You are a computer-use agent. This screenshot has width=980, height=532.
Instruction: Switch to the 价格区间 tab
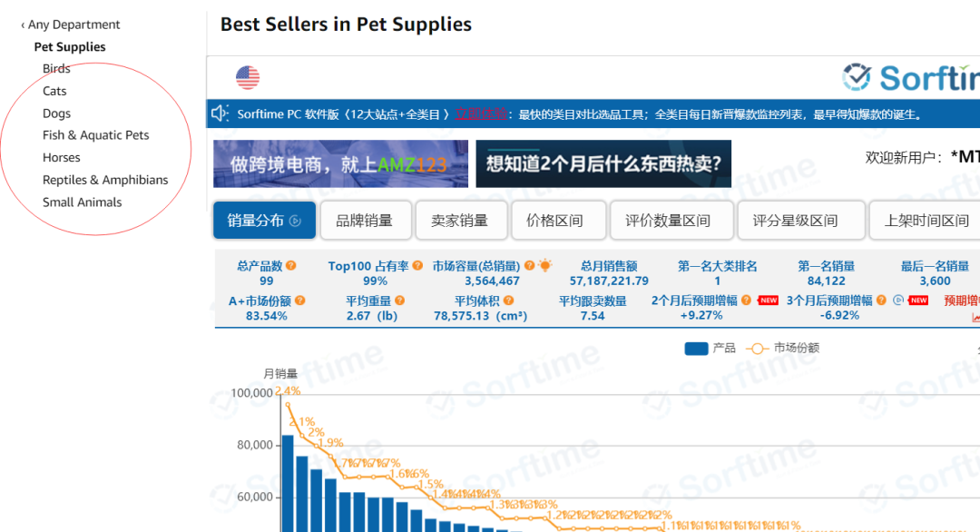(x=554, y=220)
